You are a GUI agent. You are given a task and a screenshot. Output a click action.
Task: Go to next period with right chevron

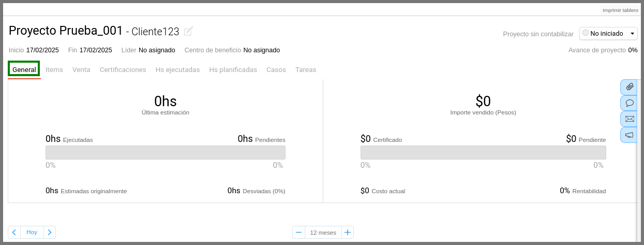[x=50, y=232]
